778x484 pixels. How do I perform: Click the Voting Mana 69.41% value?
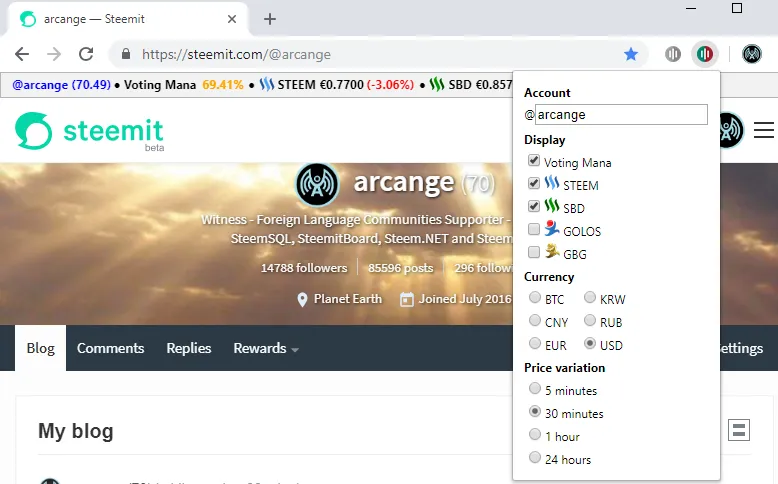223,85
